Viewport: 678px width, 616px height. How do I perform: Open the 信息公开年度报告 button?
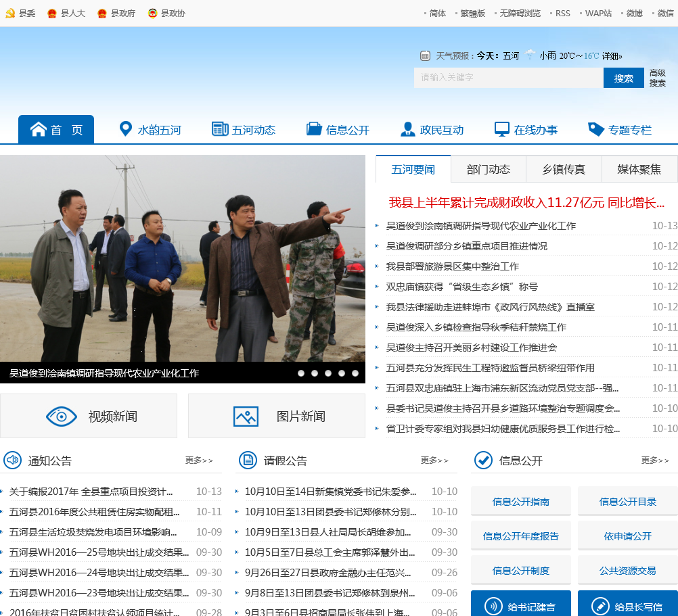pos(520,536)
